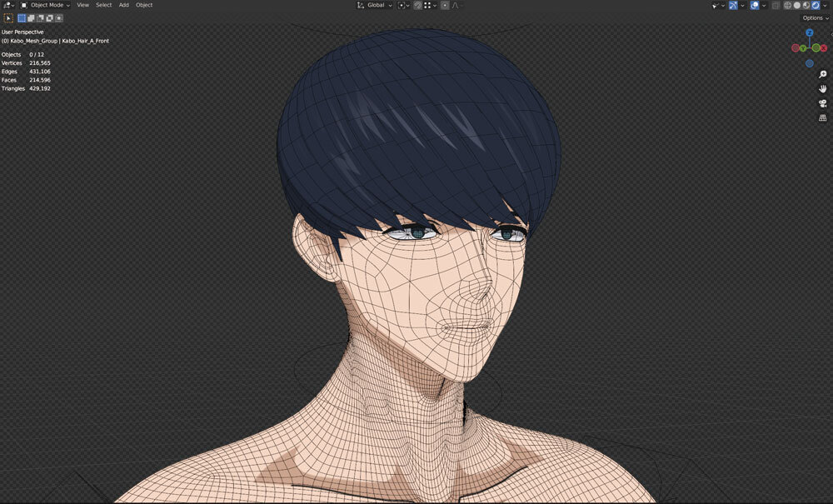Click the pan hand viewport icon

click(822, 88)
